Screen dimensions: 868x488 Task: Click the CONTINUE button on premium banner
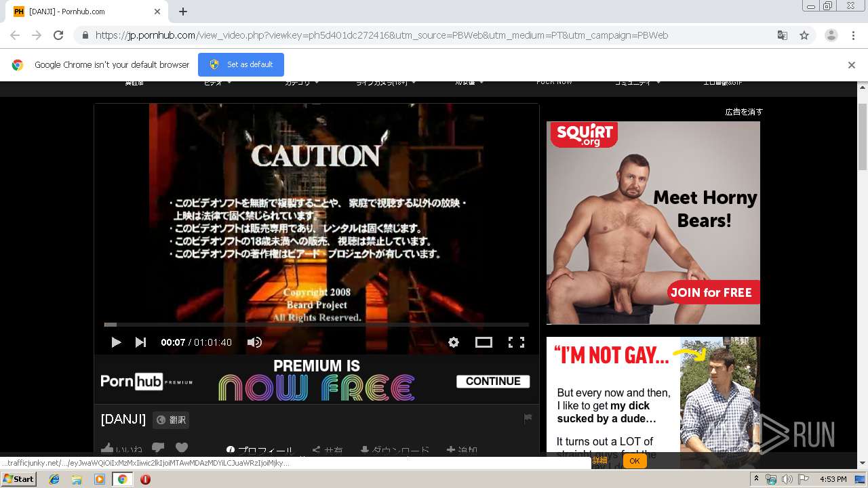point(493,381)
